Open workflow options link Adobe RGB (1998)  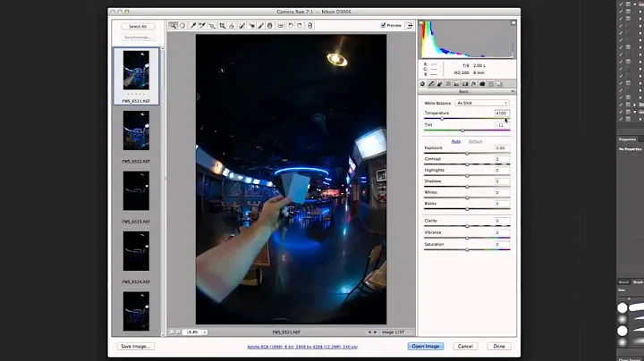pyautogui.click(x=302, y=347)
